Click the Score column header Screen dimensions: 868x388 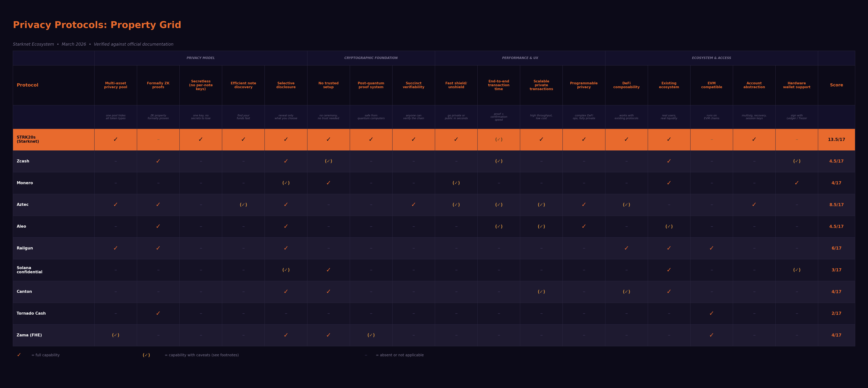[836, 85]
